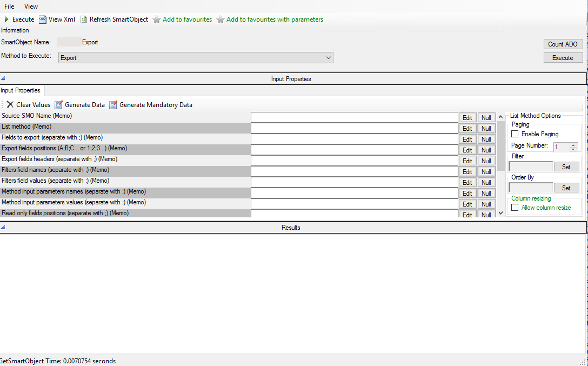Click the Refresh SmartObject icon
This screenshot has width=588, height=366.
click(x=84, y=19)
